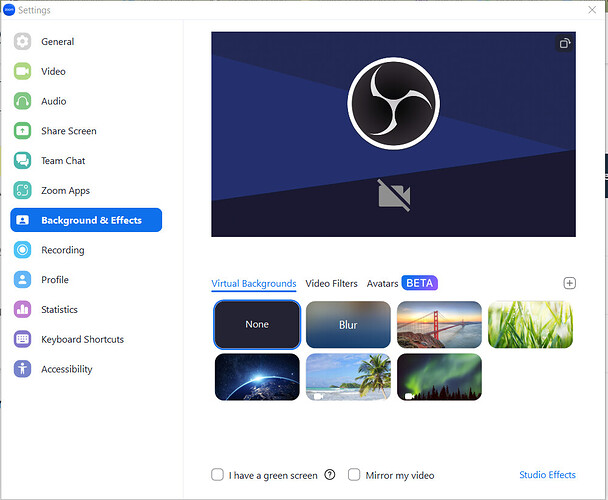Select the Blur background option
608x500 pixels.
[x=348, y=325]
